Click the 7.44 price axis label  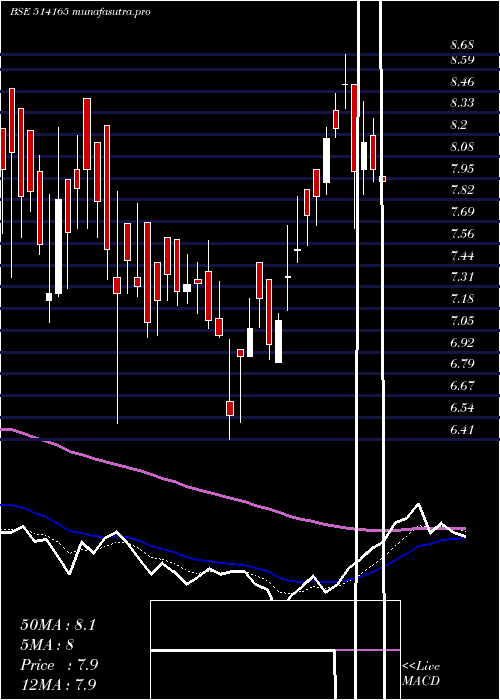click(x=462, y=255)
